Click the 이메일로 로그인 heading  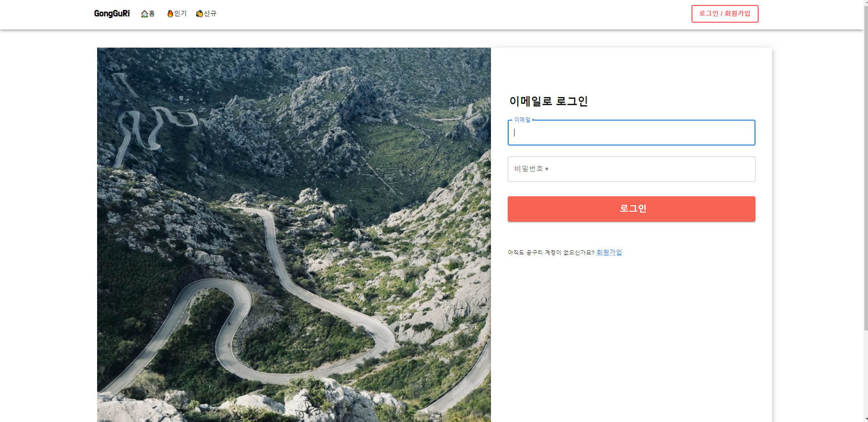click(548, 101)
